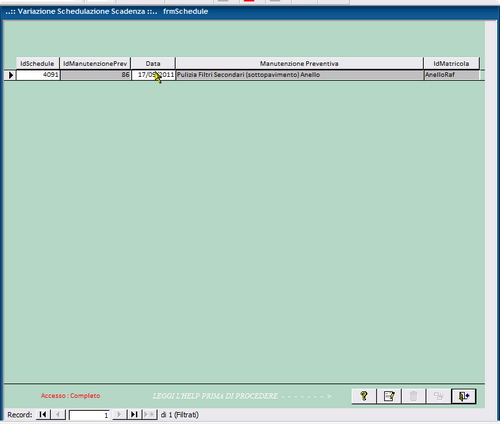Select the row using the record selector arrow

point(10,75)
